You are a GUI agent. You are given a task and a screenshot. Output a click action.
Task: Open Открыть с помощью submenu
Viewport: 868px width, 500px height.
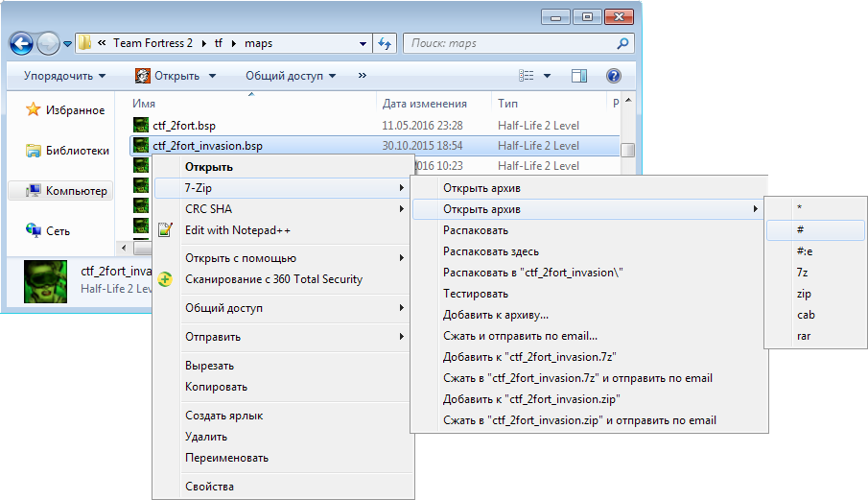tap(282, 258)
